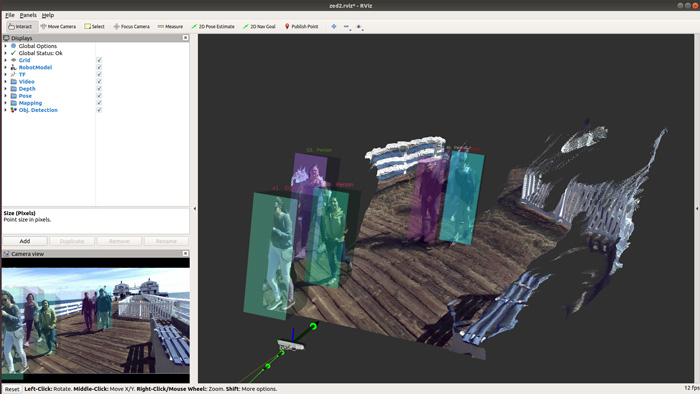This screenshot has width=700, height=394.
Task: Select the Mapping label text
Action: (30, 103)
